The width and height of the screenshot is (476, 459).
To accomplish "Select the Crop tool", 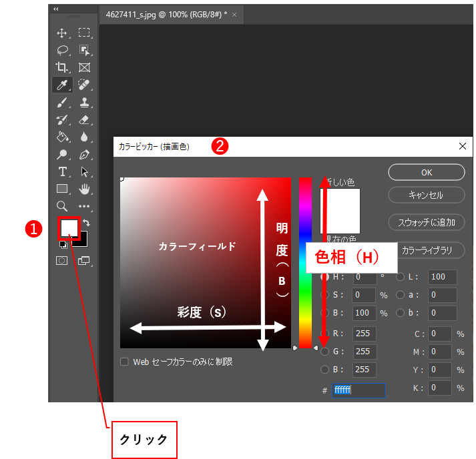I will click(62, 67).
